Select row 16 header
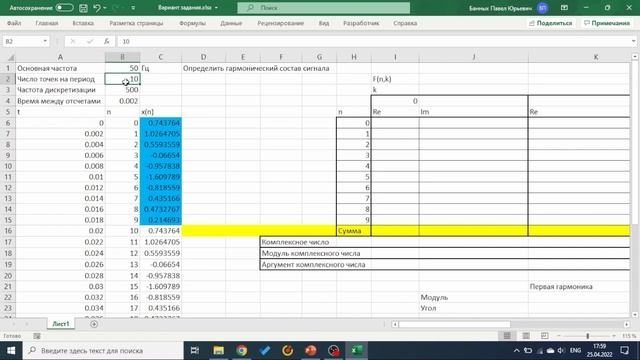Screen dimensions: 640x360 coord(8,231)
